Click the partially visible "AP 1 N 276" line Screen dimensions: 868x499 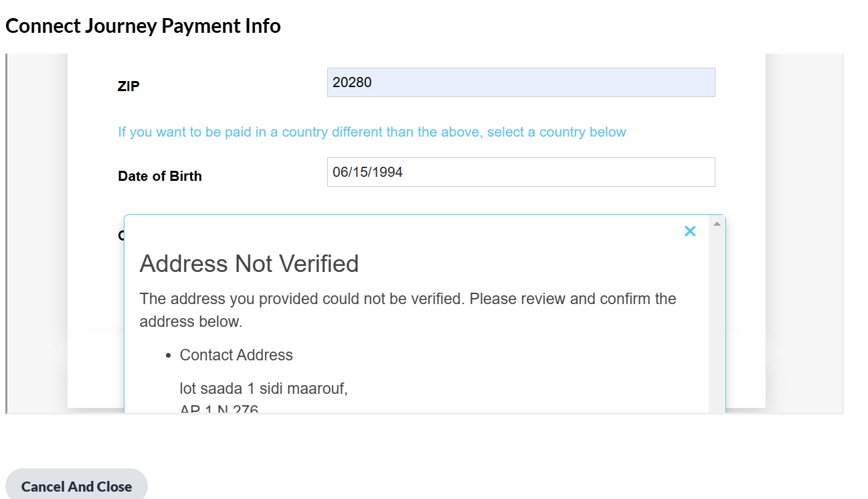(219, 409)
